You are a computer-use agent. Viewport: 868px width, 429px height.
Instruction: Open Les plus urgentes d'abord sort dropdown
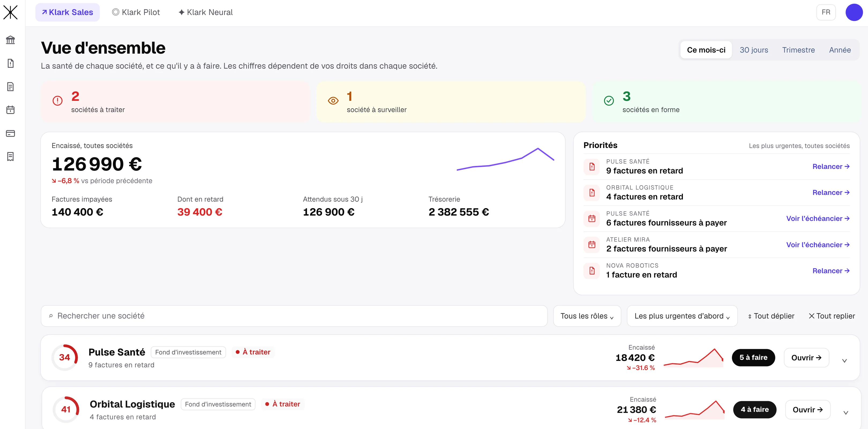tap(682, 316)
